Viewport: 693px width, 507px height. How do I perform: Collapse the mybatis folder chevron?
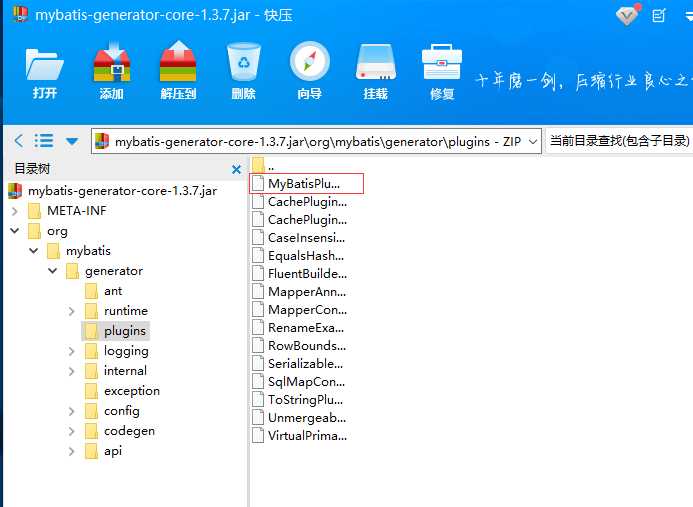pos(34,251)
